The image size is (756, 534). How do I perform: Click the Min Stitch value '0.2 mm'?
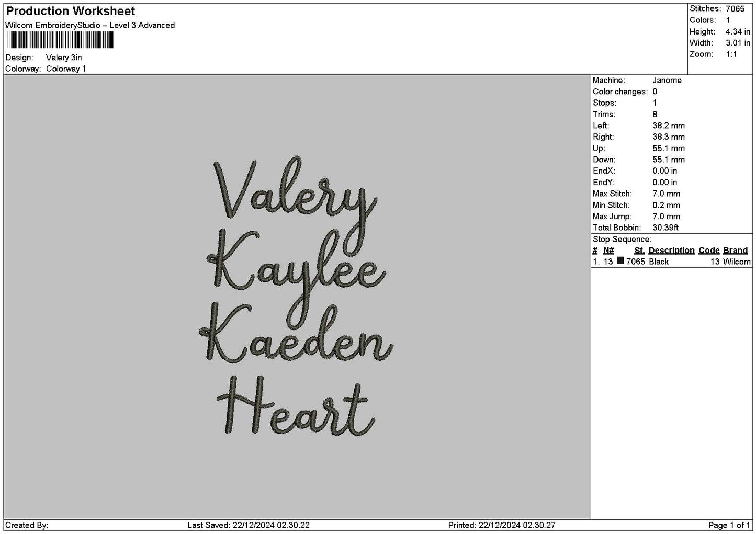coord(667,206)
